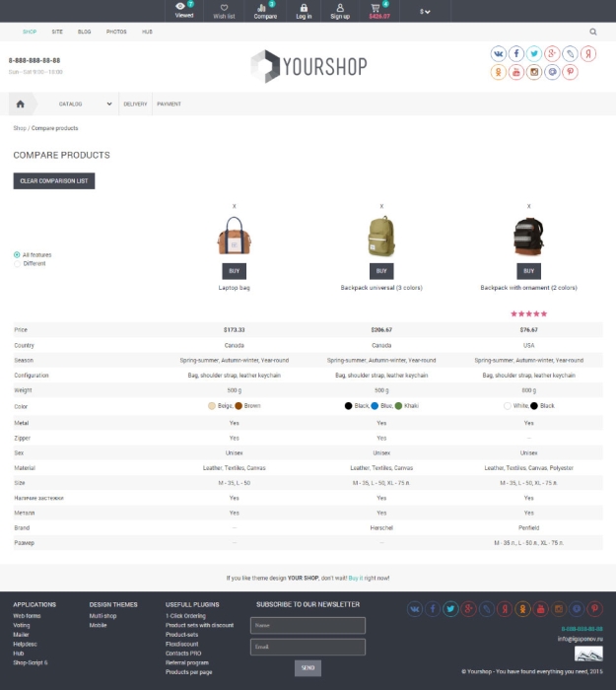Open the Facebook icon in the header
616x690 pixels.
click(x=516, y=54)
